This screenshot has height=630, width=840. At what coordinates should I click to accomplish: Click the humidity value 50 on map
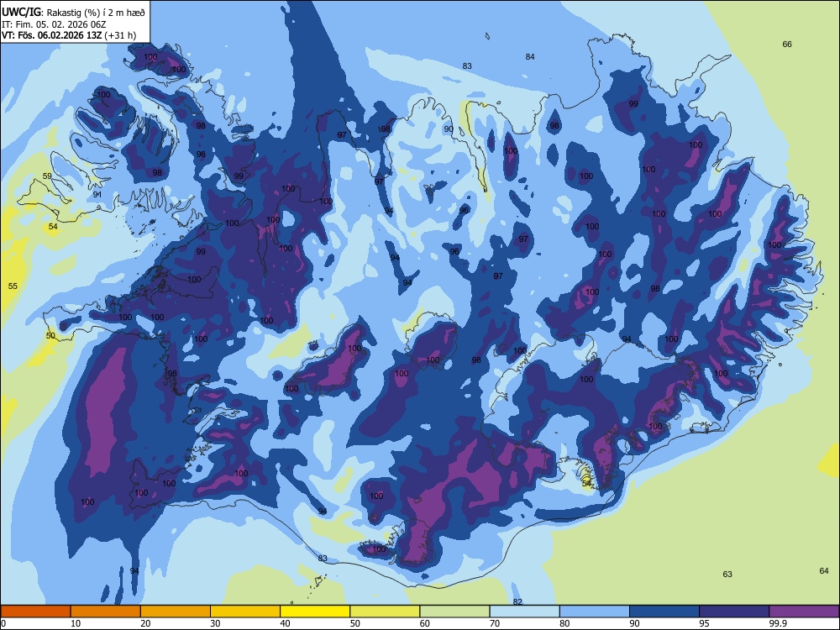coord(50,335)
